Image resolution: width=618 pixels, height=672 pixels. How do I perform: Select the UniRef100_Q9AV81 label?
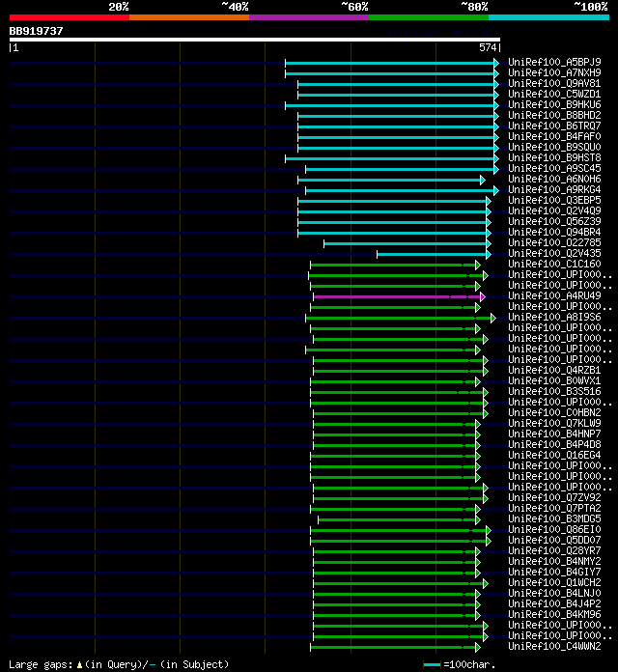pyautogui.click(x=554, y=84)
